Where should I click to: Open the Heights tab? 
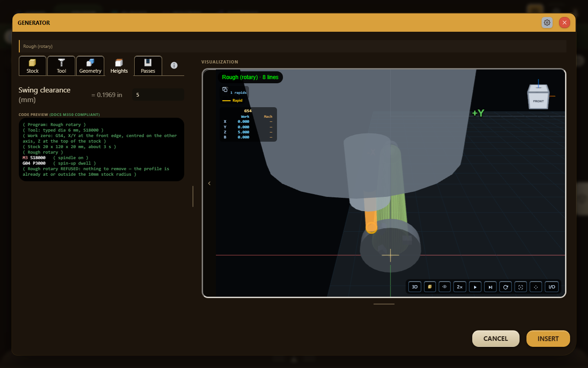click(119, 66)
